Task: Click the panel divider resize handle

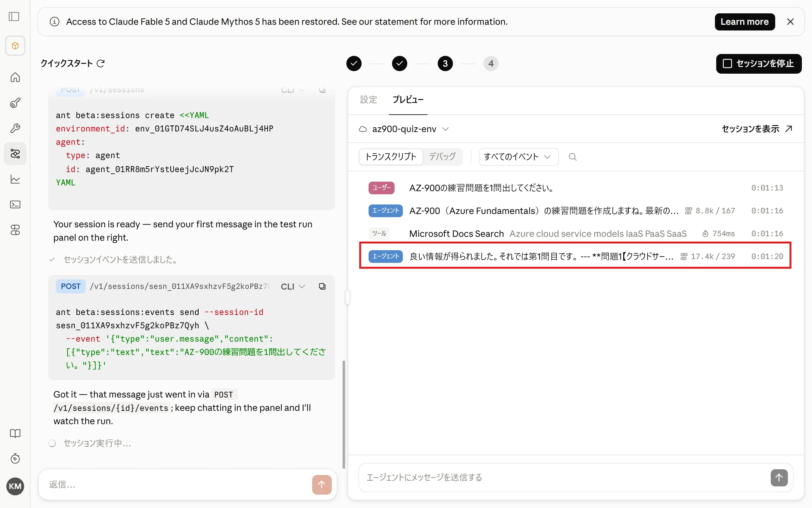Action: coord(348,297)
